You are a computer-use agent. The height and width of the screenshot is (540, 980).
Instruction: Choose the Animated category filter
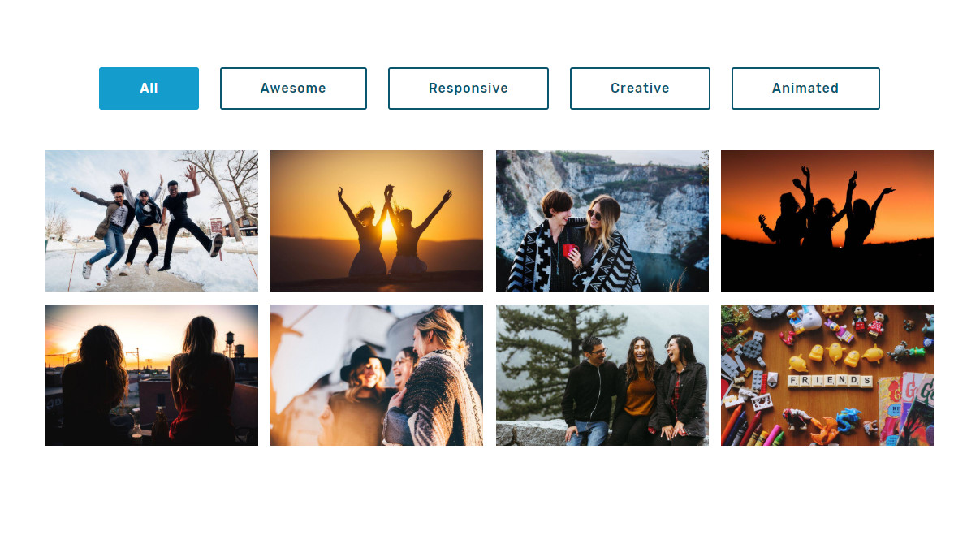click(805, 89)
